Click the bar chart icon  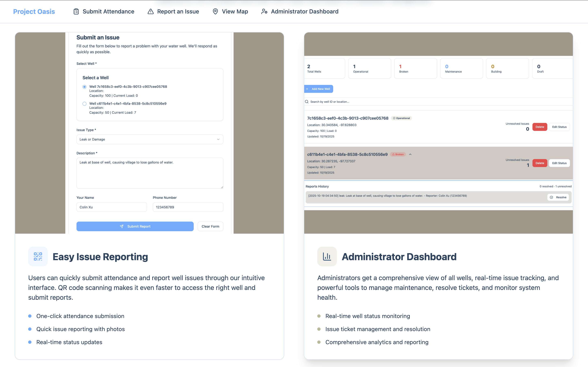point(327,256)
